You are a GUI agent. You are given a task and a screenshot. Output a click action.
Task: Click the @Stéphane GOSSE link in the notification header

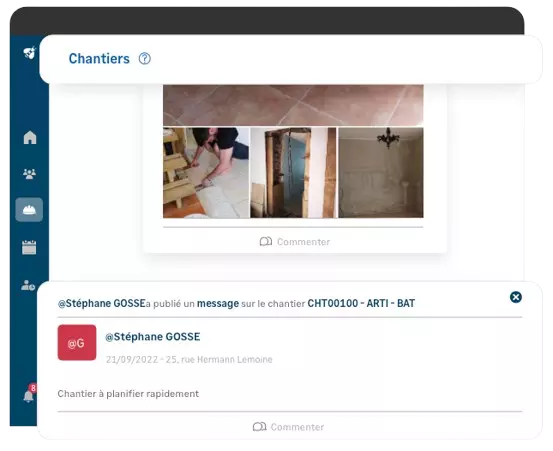102,303
